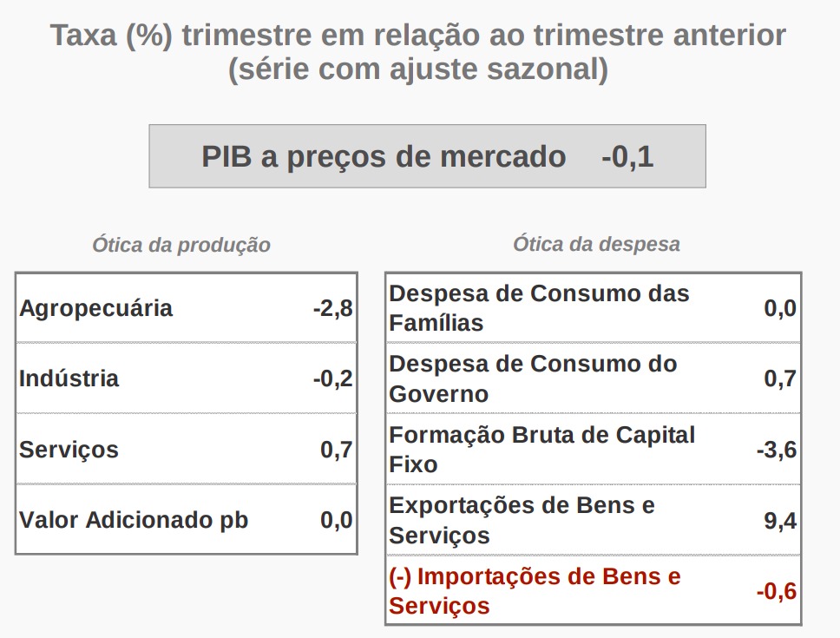Click the 'Ótica da despesa' heading

tap(596, 244)
